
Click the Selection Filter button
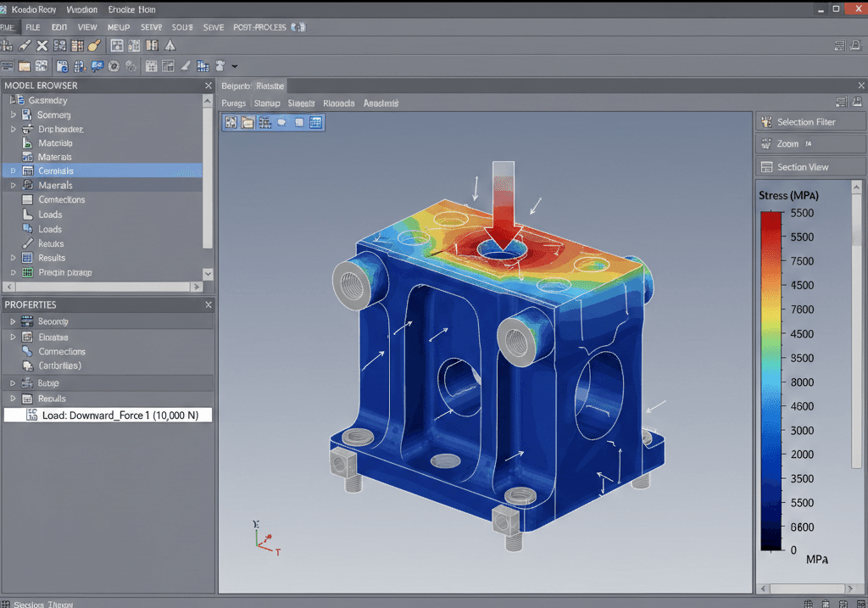pos(806,122)
